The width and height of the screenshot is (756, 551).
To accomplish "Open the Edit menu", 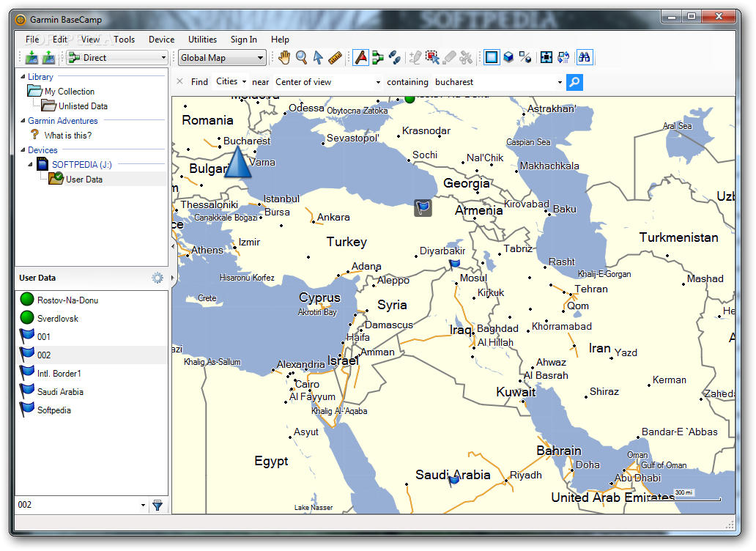I will [x=60, y=40].
